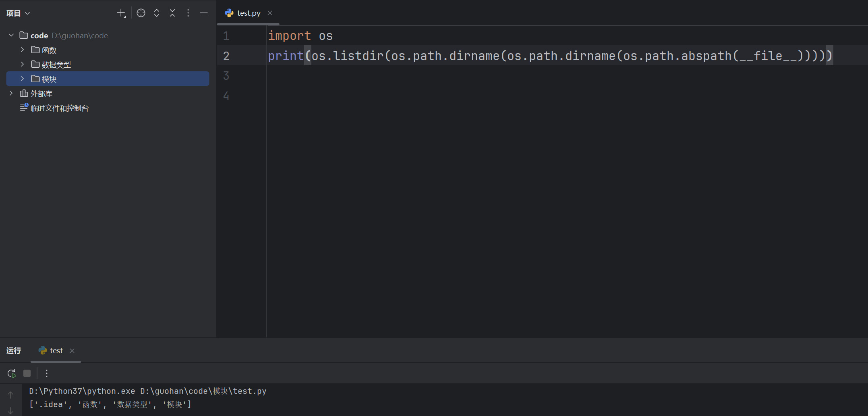Open the 项目 view dropdown

[18, 13]
